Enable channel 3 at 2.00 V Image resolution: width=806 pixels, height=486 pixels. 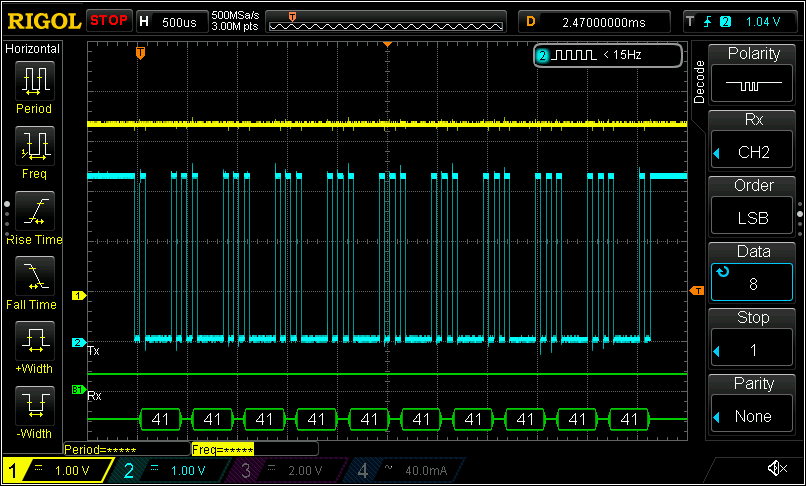[283, 470]
